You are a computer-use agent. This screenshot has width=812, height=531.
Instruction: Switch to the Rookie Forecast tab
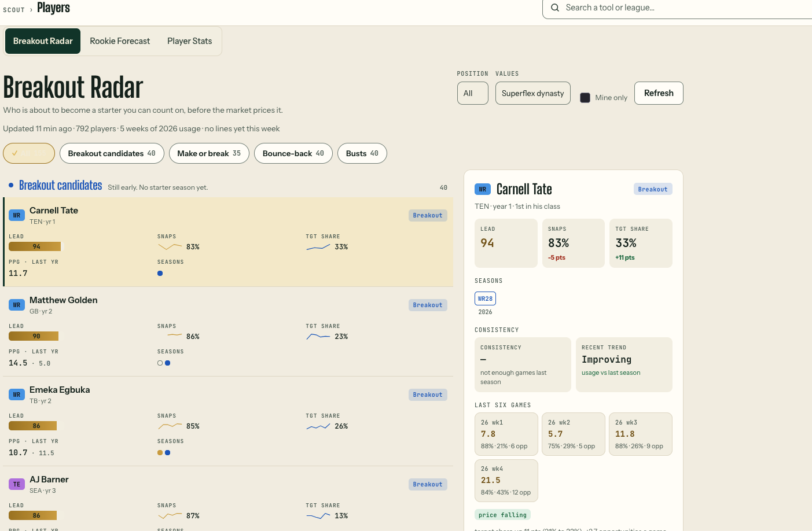coord(120,41)
